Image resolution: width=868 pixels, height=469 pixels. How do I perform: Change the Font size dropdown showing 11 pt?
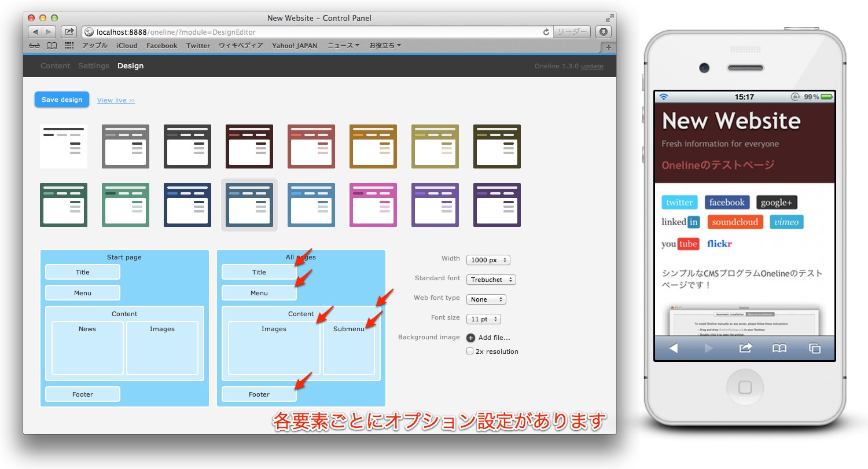pos(484,319)
